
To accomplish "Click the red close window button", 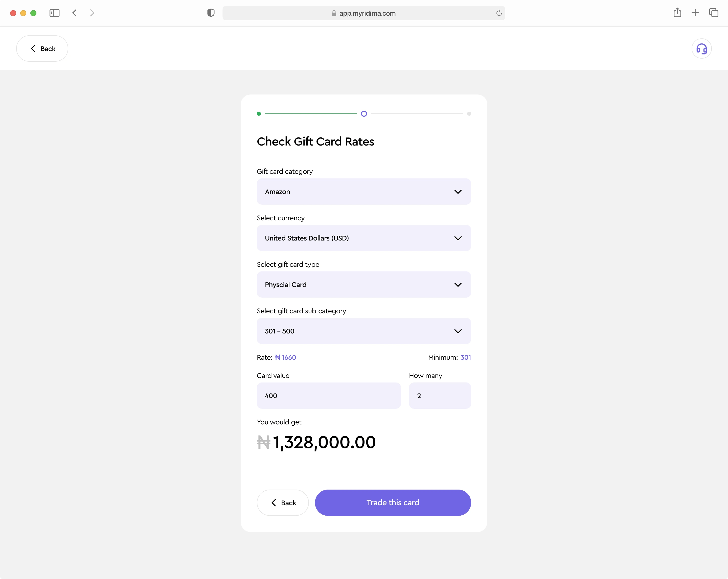I will pyautogui.click(x=13, y=13).
